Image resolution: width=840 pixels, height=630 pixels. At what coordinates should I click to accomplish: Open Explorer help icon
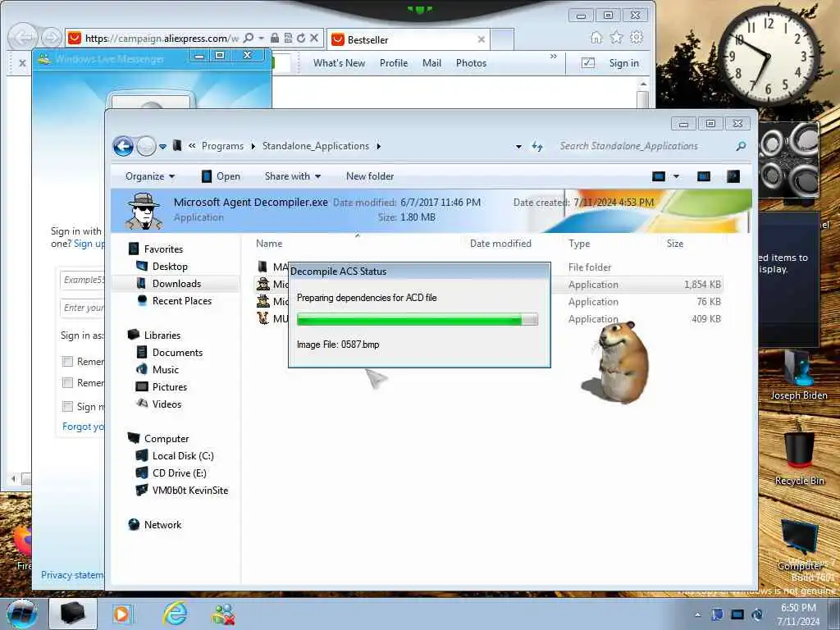(733, 176)
